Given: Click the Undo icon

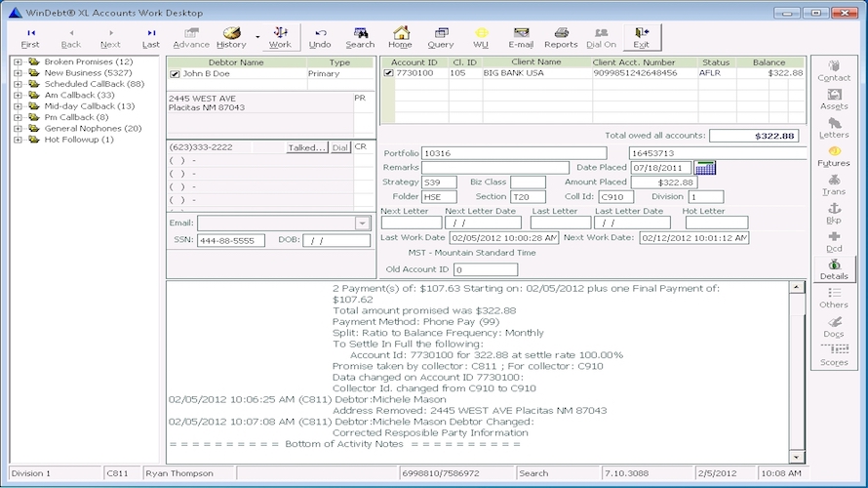Looking at the screenshot, I should pos(320,38).
